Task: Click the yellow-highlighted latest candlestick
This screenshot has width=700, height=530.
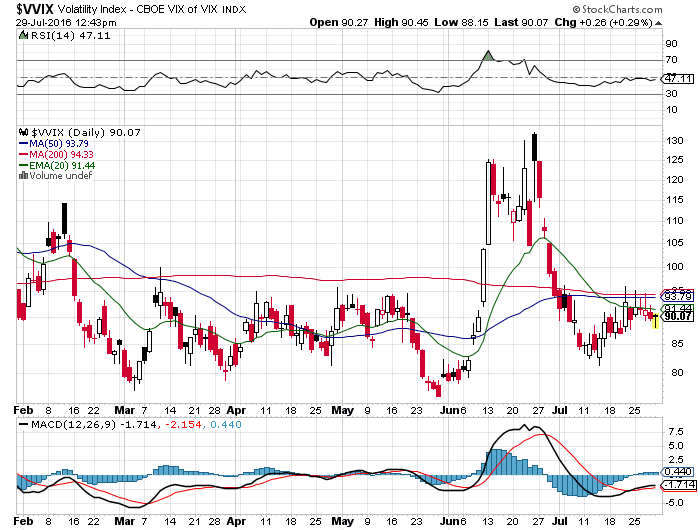Action: coord(655,321)
